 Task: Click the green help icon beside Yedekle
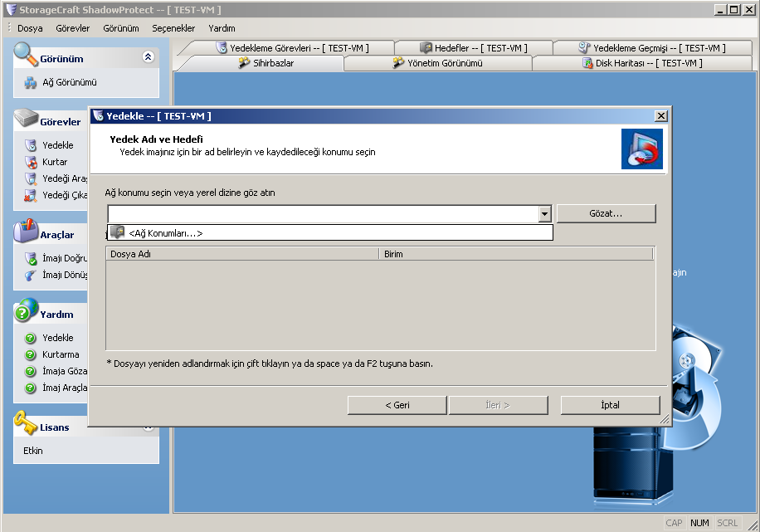31,338
